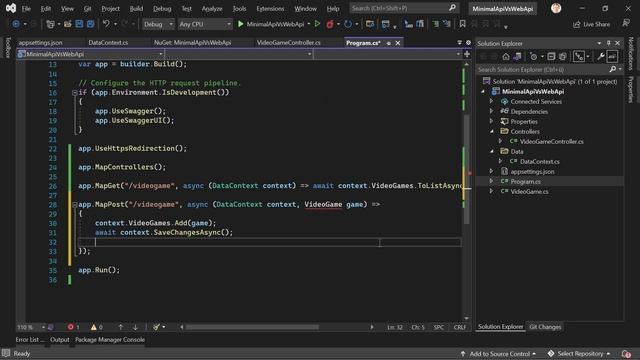Screen dimensions: 640x360
Task: Expand the Dependencies node
Action: (x=491, y=111)
